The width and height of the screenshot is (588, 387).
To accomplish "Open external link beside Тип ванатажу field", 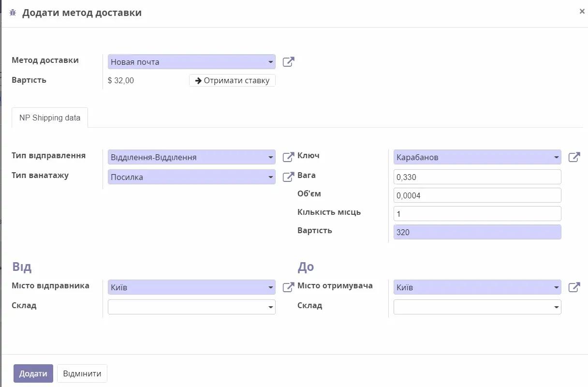I will (x=288, y=177).
